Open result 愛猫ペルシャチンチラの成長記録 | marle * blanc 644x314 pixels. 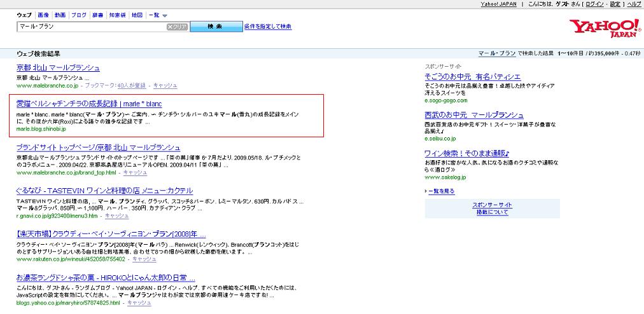89,104
